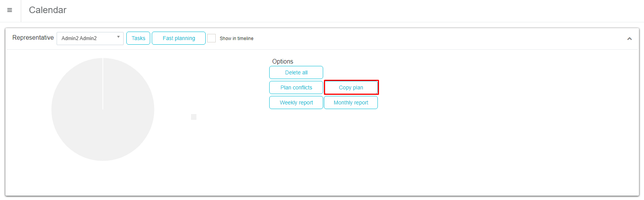Enable the Show in timeline checkbox
Image resolution: width=644 pixels, height=200 pixels.
tap(211, 38)
